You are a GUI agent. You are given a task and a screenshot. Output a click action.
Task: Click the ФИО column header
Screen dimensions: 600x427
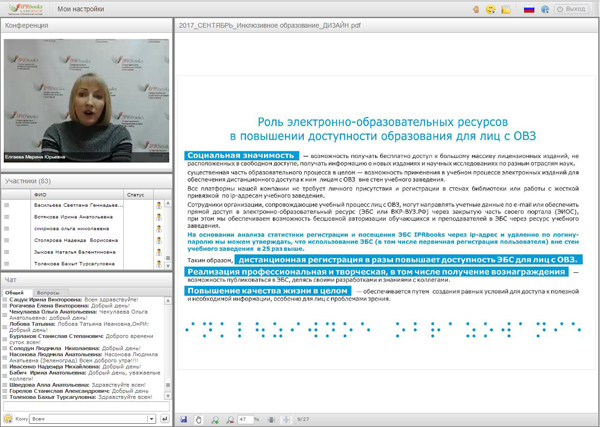click(x=77, y=195)
